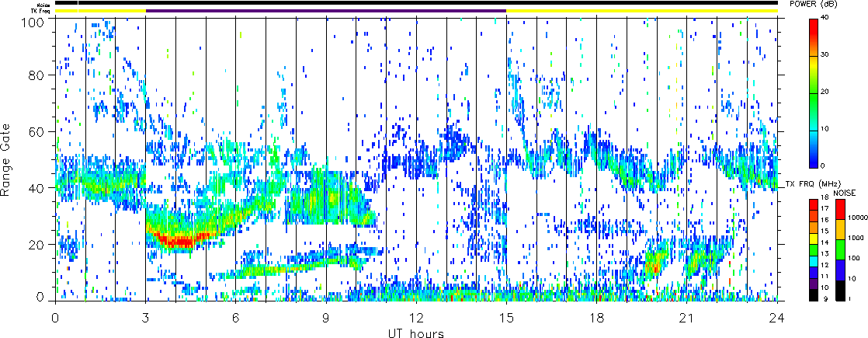Click the NOISE legend title
The width and height of the screenshot is (868, 338).
[845, 193]
